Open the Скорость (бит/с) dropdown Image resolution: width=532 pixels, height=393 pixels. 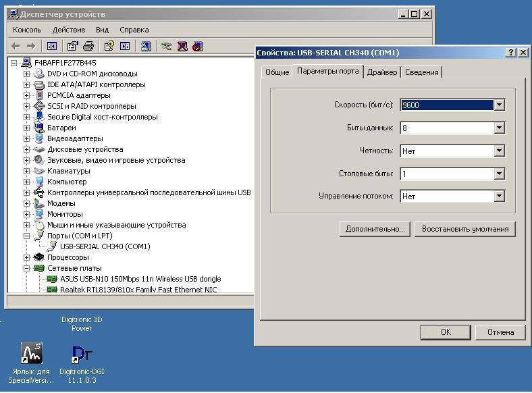[x=499, y=105]
